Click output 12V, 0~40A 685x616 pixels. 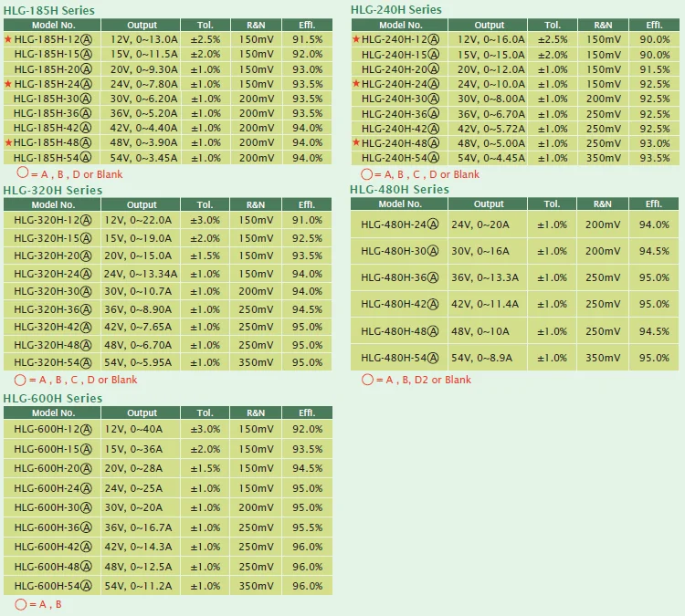tap(133, 429)
